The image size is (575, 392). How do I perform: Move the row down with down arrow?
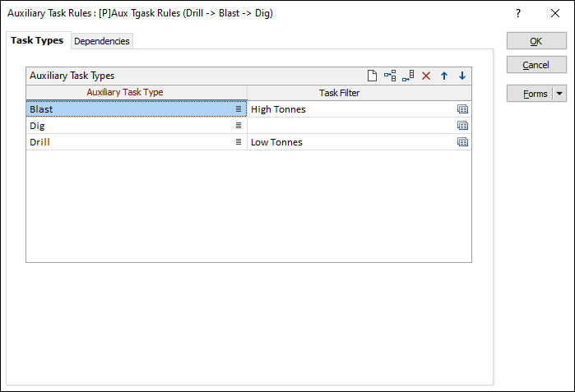(x=462, y=76)
